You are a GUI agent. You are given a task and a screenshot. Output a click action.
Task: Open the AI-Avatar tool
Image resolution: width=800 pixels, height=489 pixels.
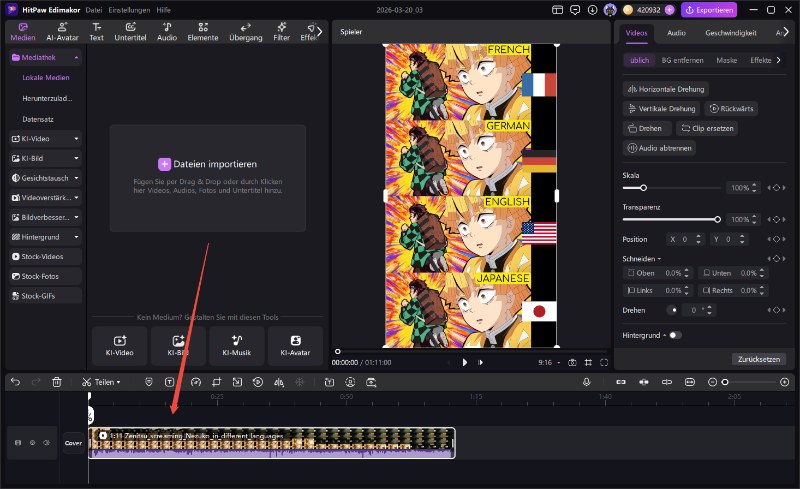click(x=61, y=31)
